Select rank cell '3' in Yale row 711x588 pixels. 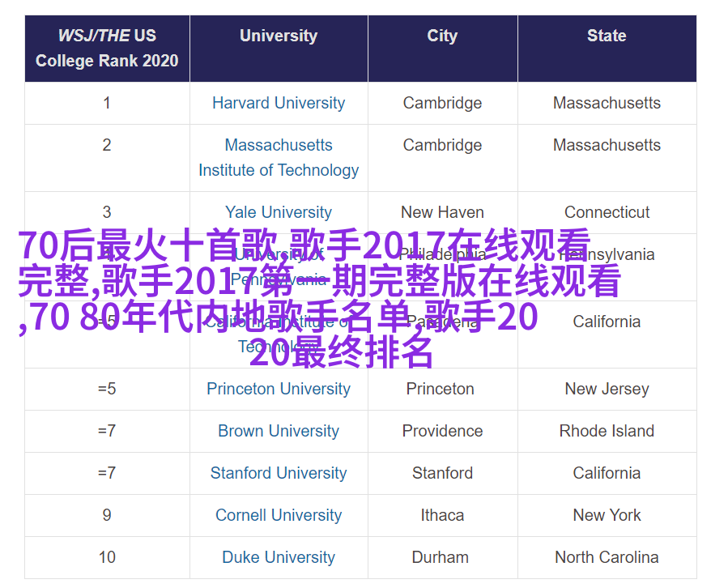(107, 212)
